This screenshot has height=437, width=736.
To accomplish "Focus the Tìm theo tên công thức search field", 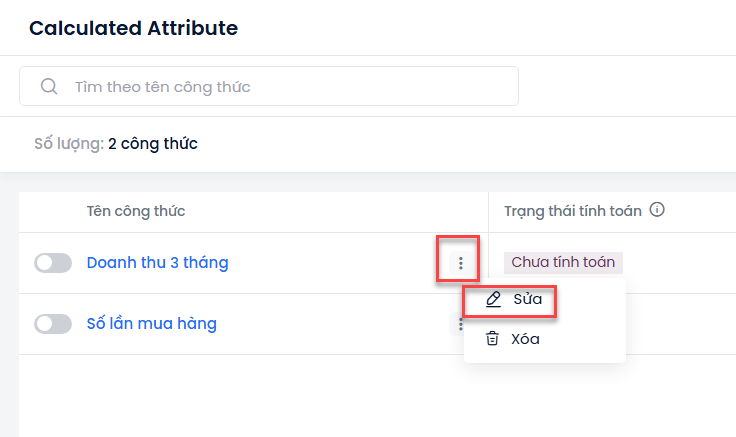I will coord(269,86).
